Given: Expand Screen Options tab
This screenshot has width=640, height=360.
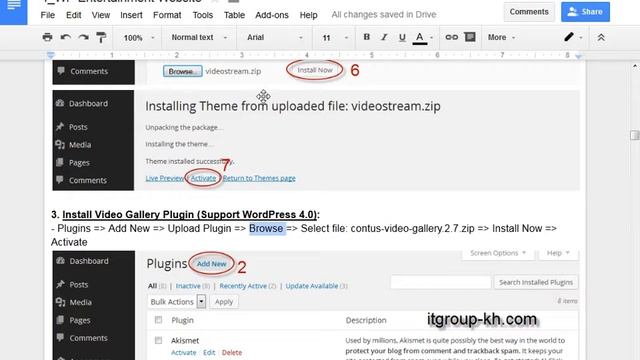Looking at the screenshot, I should tap(498, 253).
